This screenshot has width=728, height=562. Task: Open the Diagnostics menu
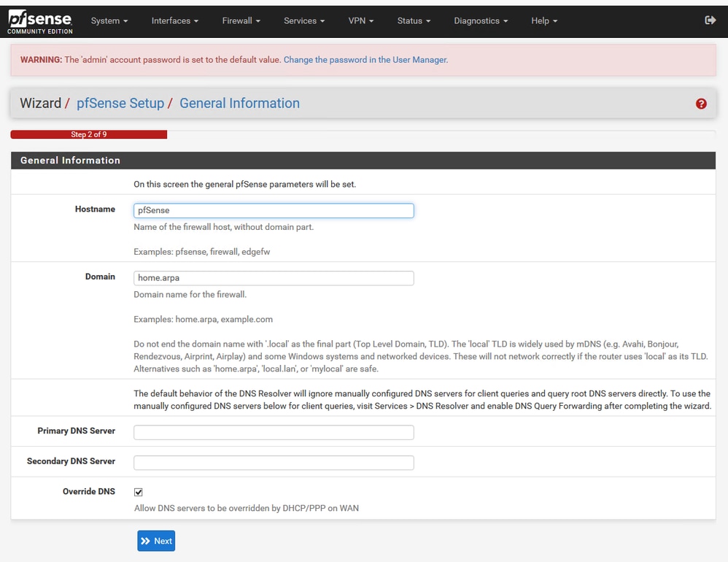(x=481, y=21)
